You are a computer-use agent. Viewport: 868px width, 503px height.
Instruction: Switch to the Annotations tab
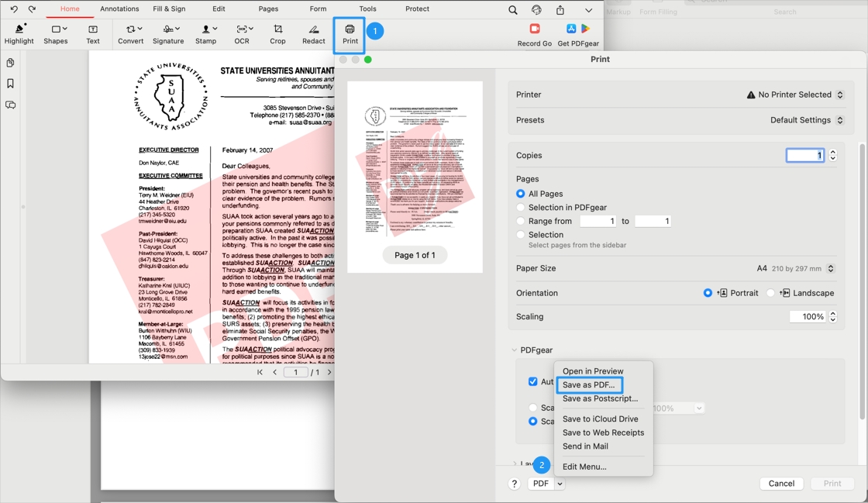[x=119, y=9]
